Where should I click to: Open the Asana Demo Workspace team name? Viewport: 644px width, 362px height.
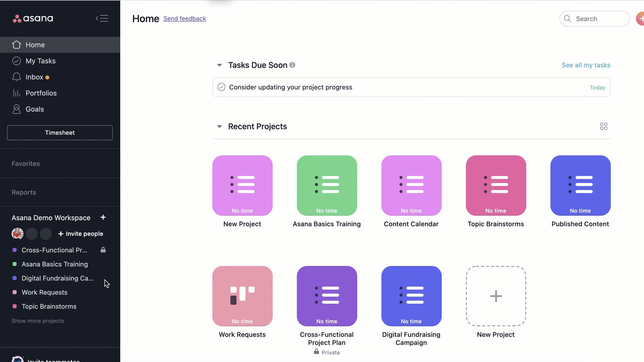coord(51,218)
